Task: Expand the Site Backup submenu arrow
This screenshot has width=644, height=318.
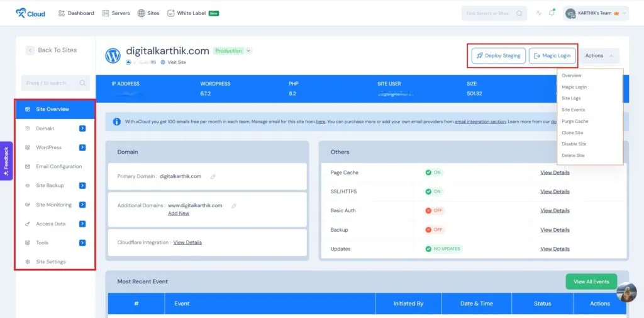Action: [82, 186]
